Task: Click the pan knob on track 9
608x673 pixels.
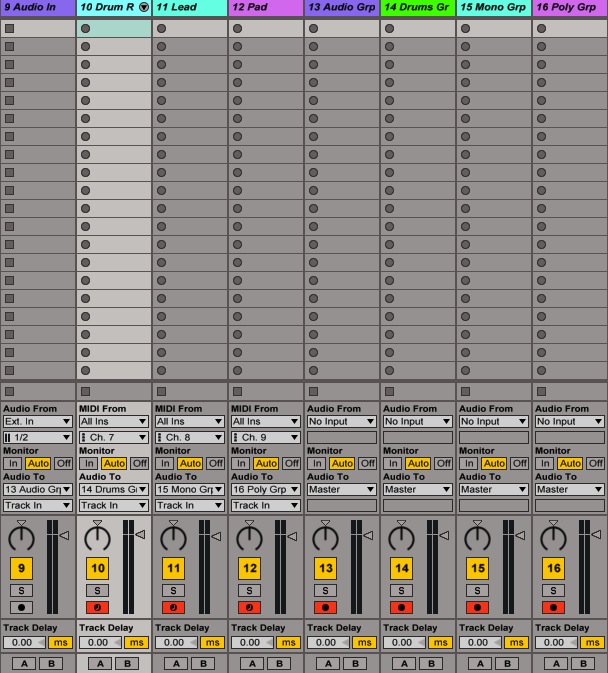Action: (x=21, y=538)
